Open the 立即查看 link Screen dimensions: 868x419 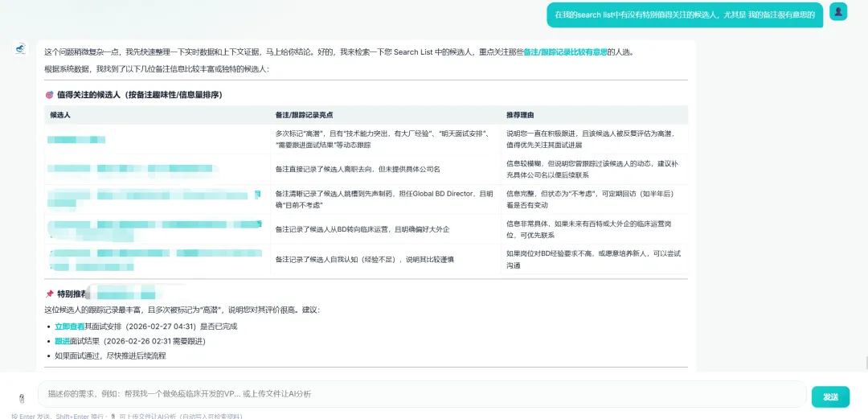click(x=70, y=327)
